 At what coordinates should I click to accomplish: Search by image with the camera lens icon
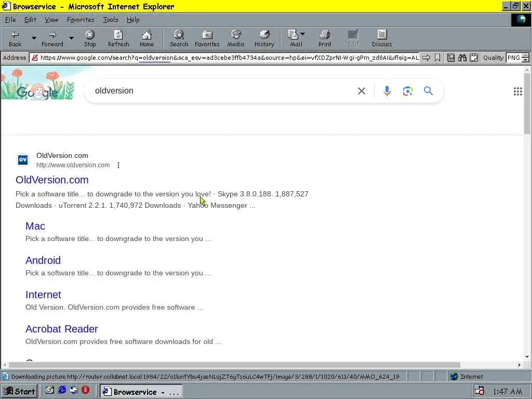click(x=407, y=90)
